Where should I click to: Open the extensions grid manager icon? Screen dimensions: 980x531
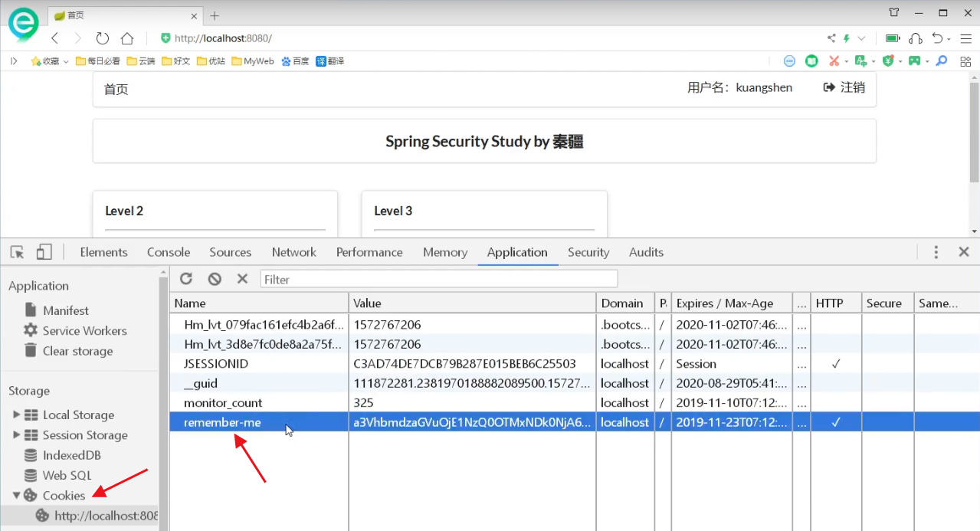pos(964,61)
